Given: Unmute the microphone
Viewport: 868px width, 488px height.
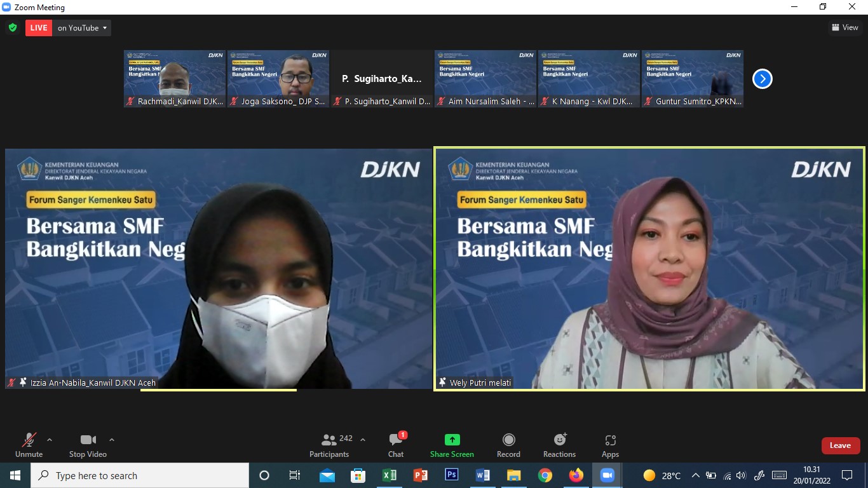Looking at the screenshot, I should click(x=29, y=445).
